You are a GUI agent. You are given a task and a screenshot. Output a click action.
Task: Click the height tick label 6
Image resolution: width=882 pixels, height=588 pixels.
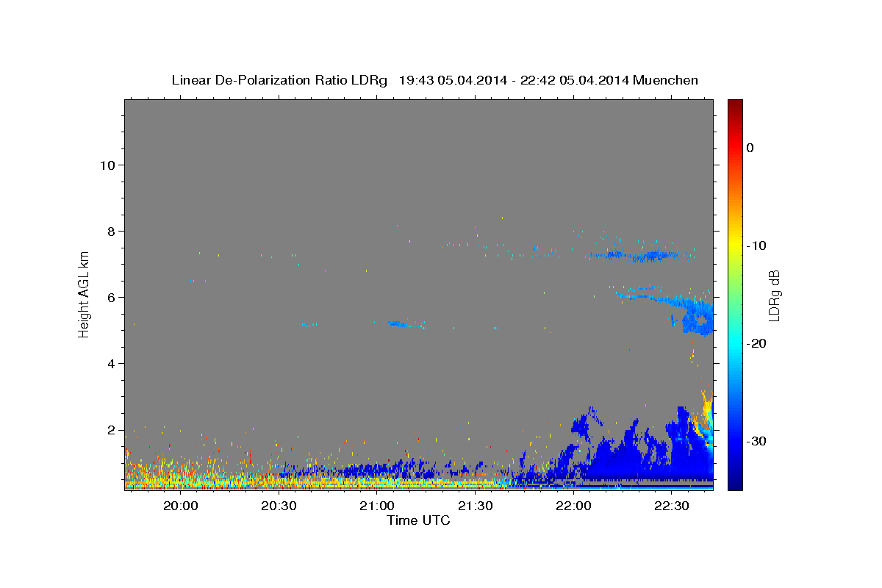[x=112, y=297]
